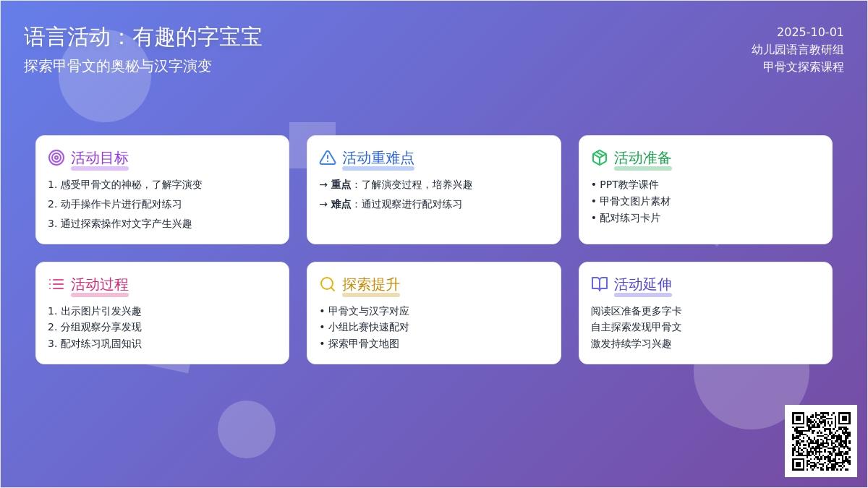Click the slide title 语言活动：有趣的字宝宝
The height and width of the screenshot is (488, 868).
coord(145,36)
